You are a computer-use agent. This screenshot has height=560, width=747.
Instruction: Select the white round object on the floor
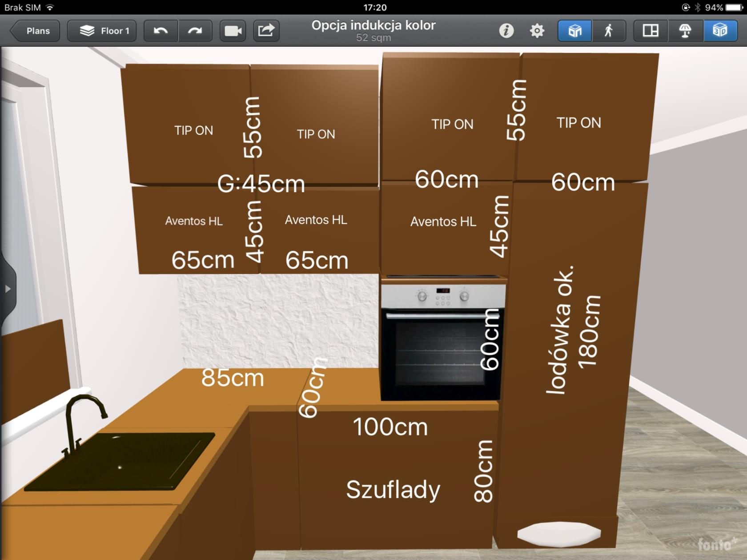(559, 534)
